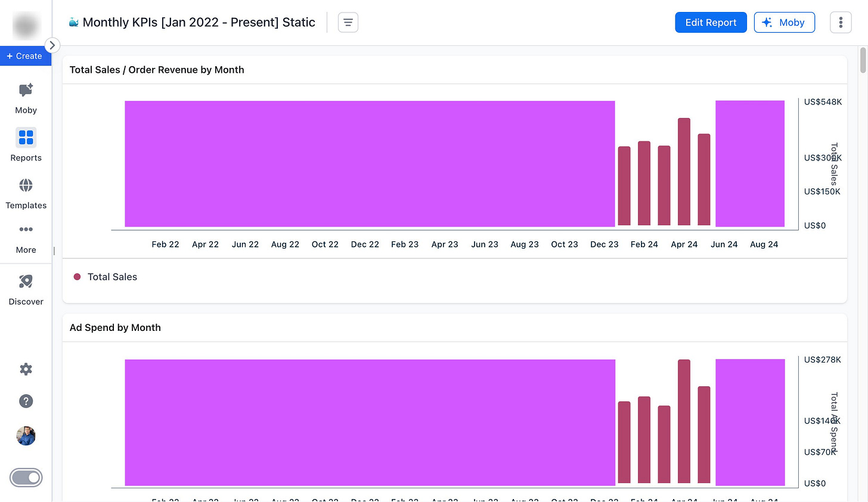Click the Ad Spend by Month title
The image size is (868, 502).
tap(115, 327)
